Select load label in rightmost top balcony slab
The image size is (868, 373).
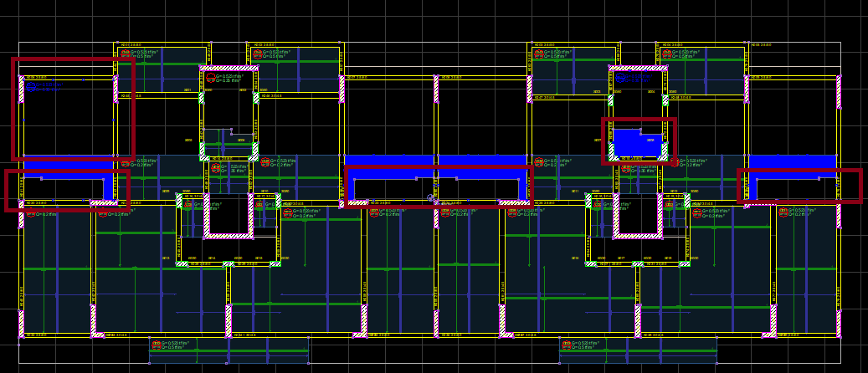coord(681,54)
